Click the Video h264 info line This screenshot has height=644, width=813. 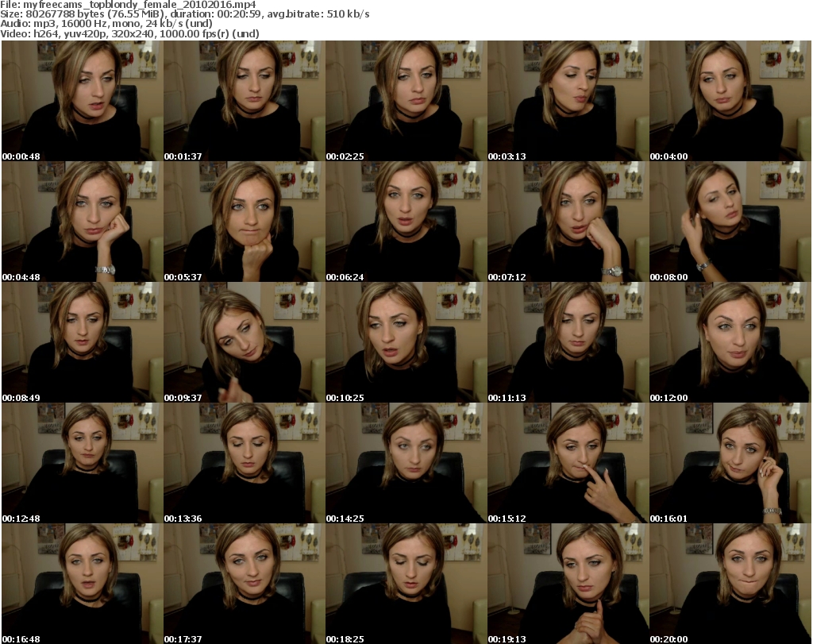(x=129, y=33)
